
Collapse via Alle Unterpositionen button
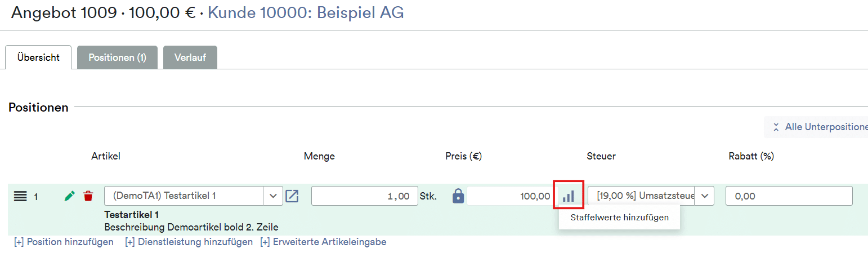[x=816, y=127]
